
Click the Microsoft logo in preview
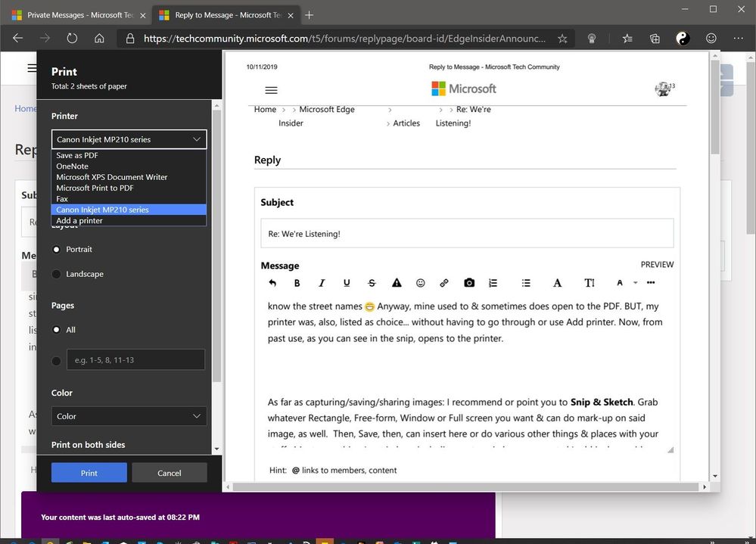[463, 89]
